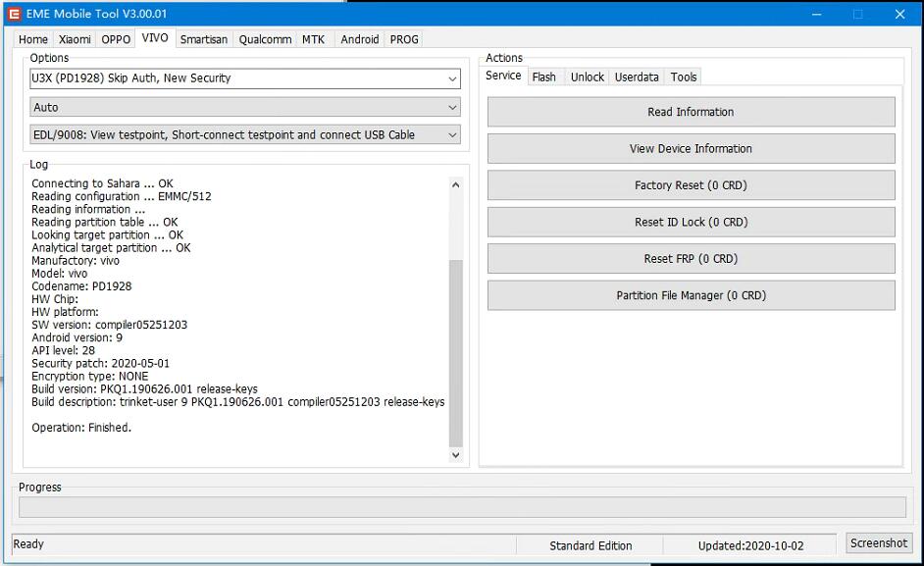
Task: Open the MTK tab
Action: pos(314,39)
